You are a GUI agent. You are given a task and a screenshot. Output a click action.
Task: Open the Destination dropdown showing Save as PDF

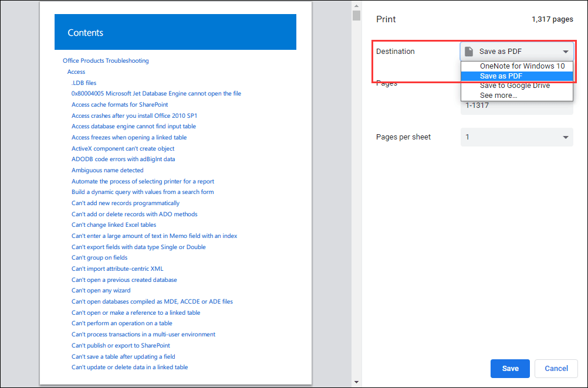pyautogui.click(x=517, y=52)
